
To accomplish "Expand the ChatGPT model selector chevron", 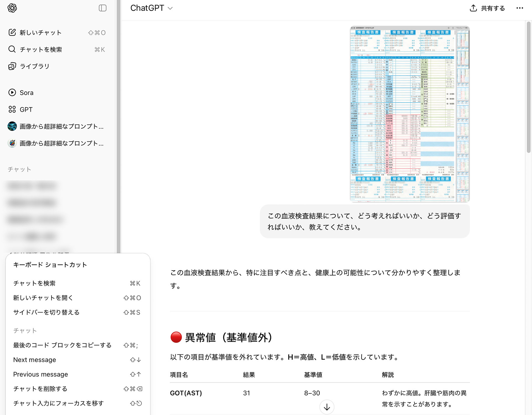I will tap(170, 9).
